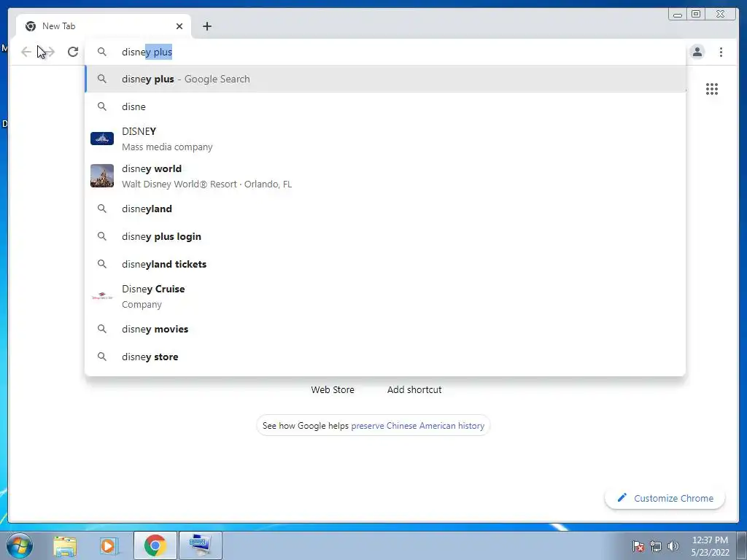Viewport: 747px width, 560px height.
Task: Open a new tab with the plus button
Action: pos(206,26)
